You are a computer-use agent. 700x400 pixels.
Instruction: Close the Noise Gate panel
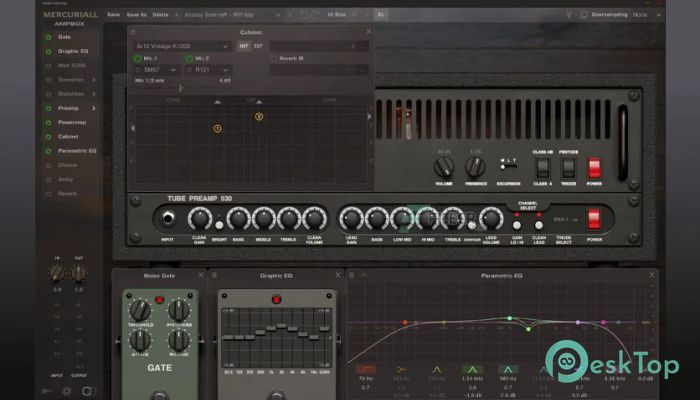(201, 275)
